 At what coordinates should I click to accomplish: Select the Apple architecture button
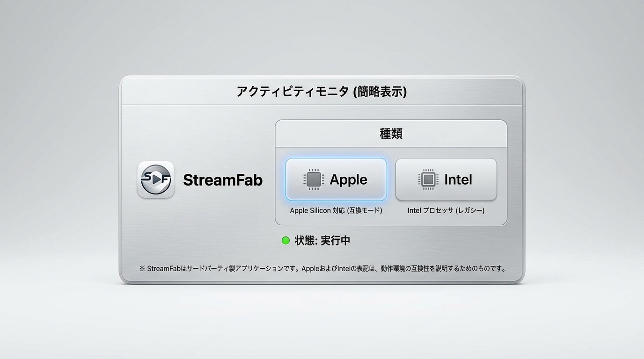pyautogui.click(x=336, y=179)
